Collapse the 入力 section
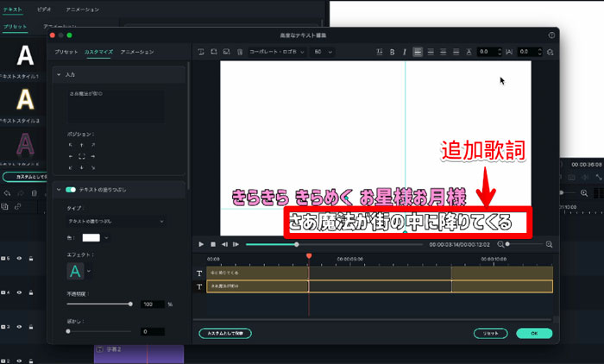Screen dimensions: 604x364 [x=59, y=75]
